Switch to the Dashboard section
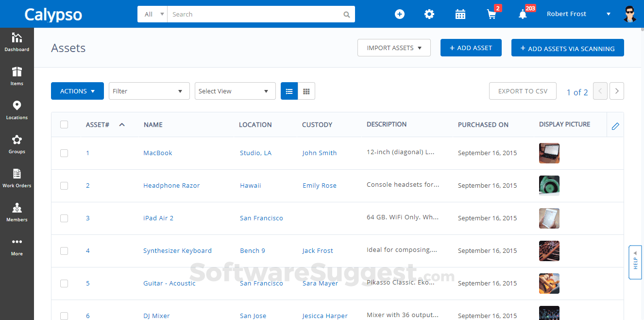The image size is (644, 320). (17, 42)
